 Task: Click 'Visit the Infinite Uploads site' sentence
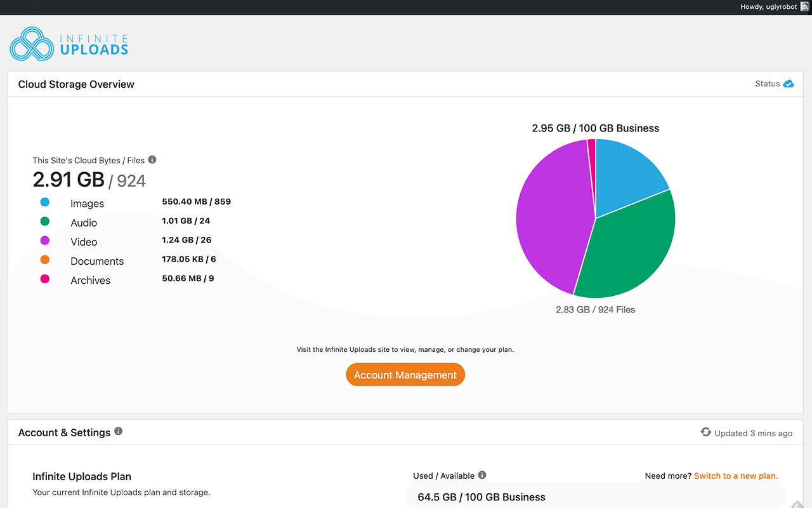(405, 349)
